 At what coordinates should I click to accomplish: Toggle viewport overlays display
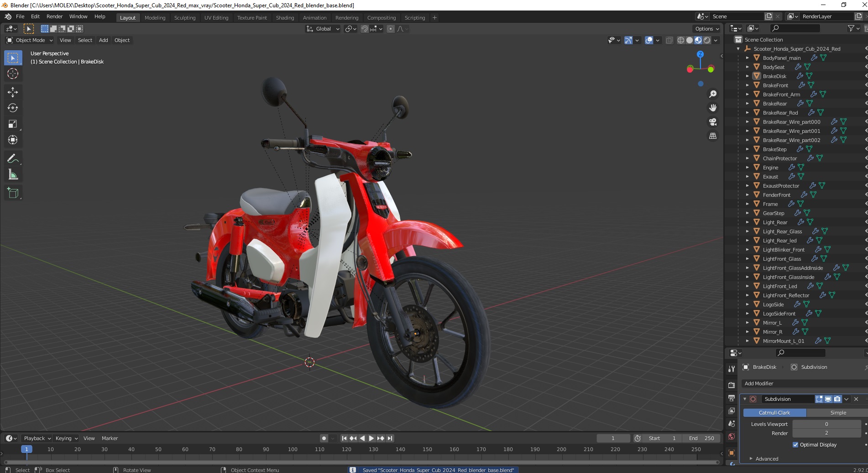(x=649, y=40)
